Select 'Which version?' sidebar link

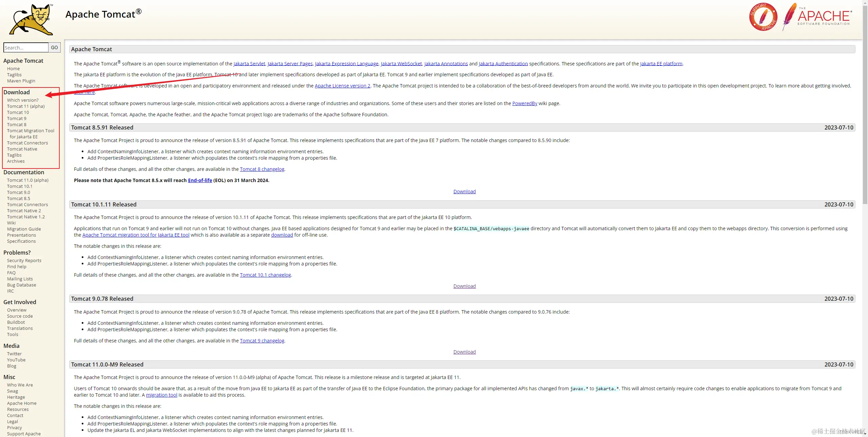tap(23, 100)
